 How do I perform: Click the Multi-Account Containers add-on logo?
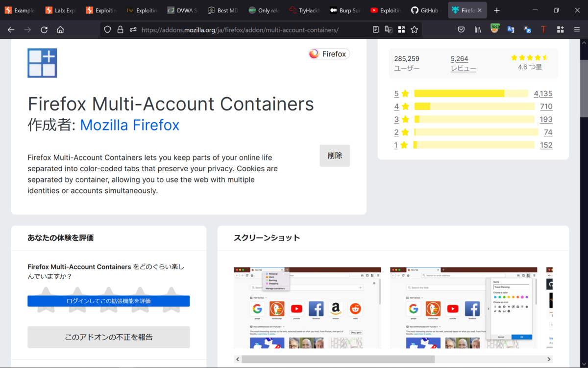point(42,63)
